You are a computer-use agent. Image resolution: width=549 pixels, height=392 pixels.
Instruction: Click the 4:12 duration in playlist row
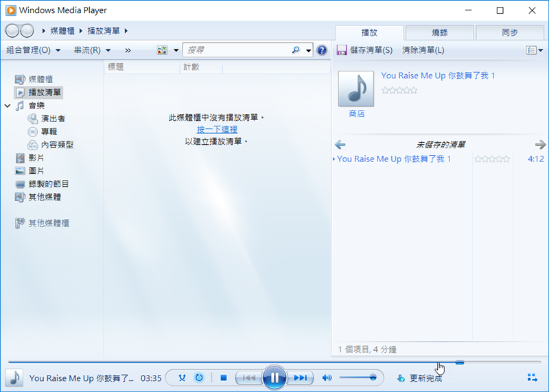pyautogui.click(x=536, y=159)
